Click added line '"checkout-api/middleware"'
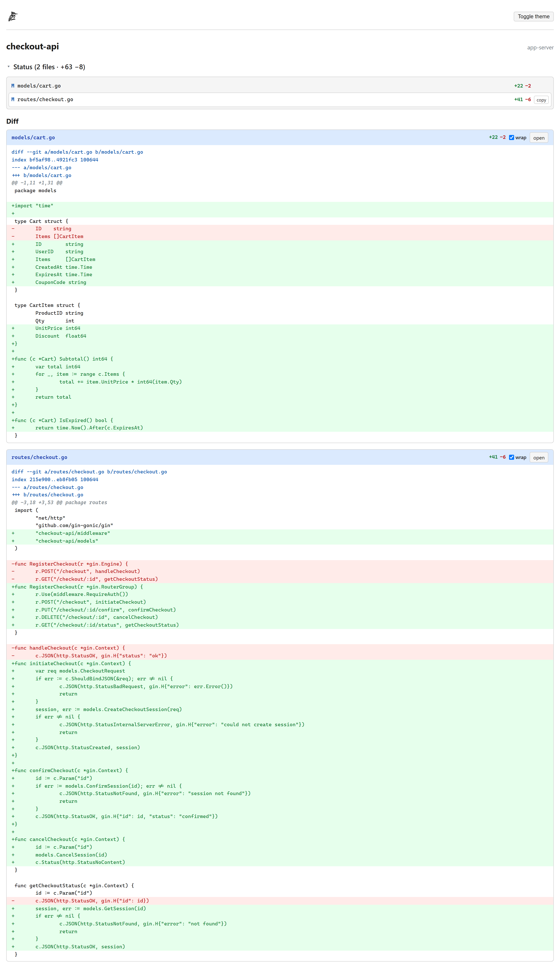The image size is (560, 974). 280,533
